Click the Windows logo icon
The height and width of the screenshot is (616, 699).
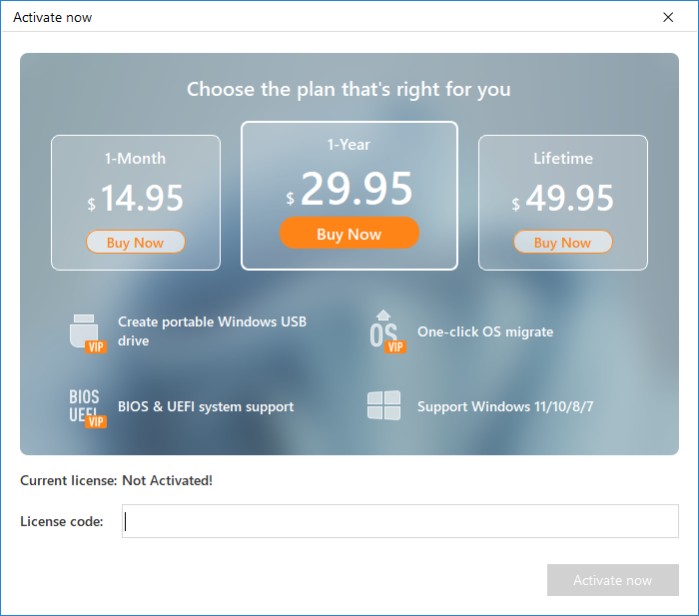383,405
